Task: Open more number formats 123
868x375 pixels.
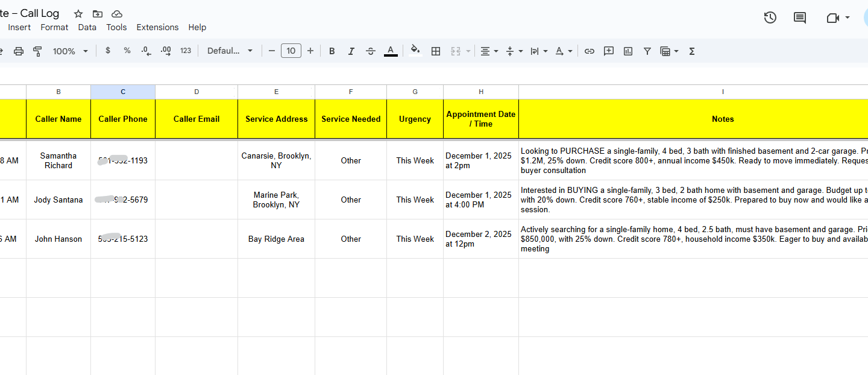Action: 186,51
